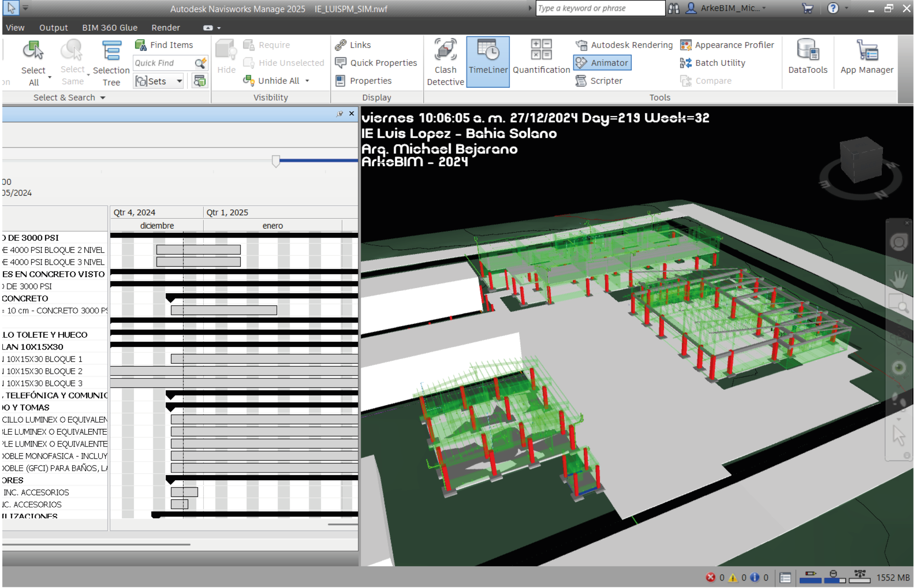Close the TimeLiner panel
914x588 pixels.
pos(352,114)
